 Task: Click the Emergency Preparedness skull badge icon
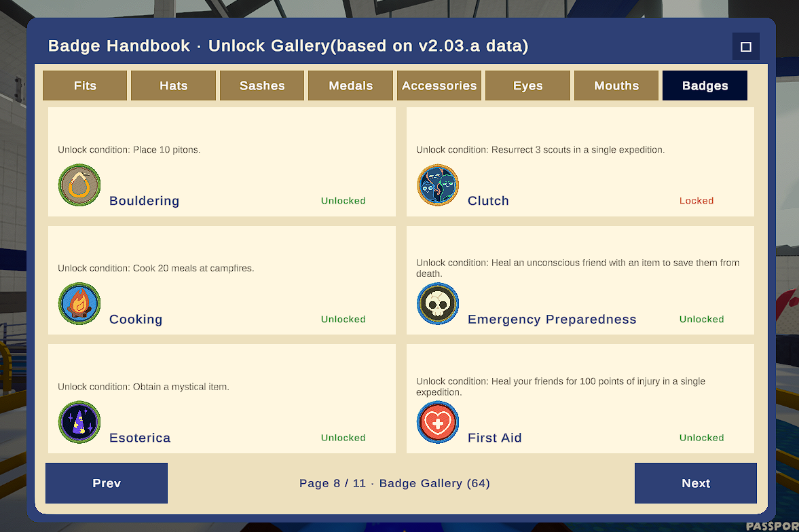438,304
